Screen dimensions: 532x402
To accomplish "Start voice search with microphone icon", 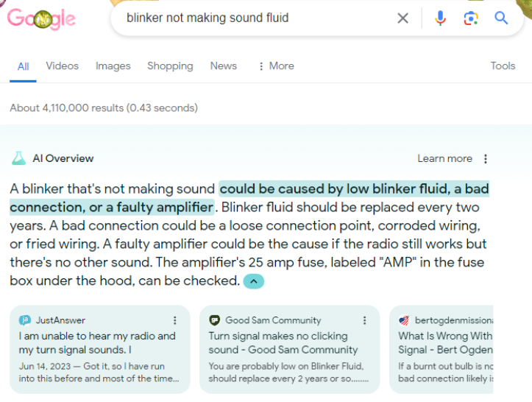I will click(x=440, y=18).
